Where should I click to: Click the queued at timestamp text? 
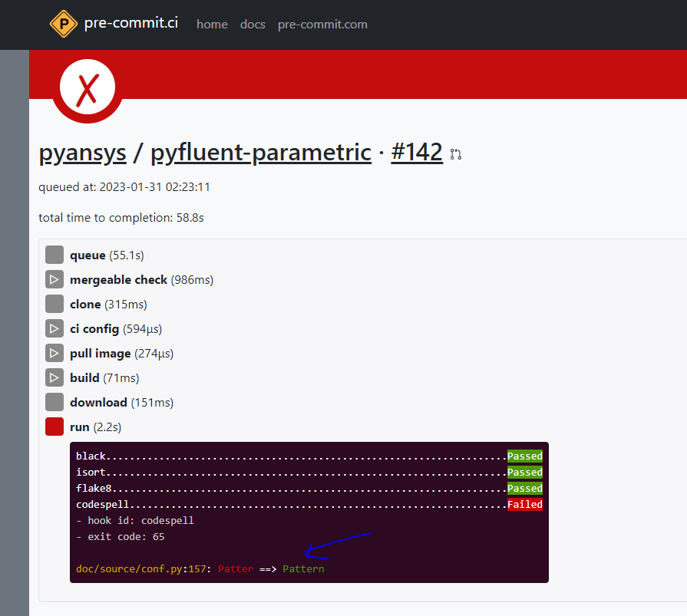coord(124,187)
